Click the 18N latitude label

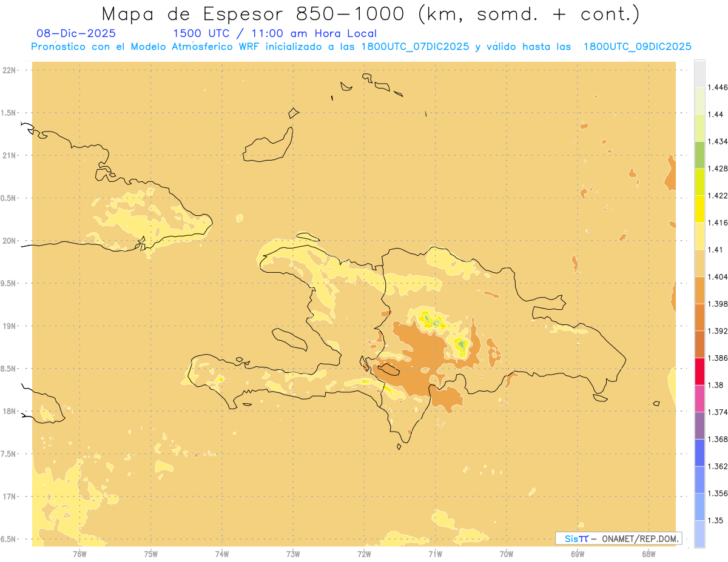coord(9,411)
